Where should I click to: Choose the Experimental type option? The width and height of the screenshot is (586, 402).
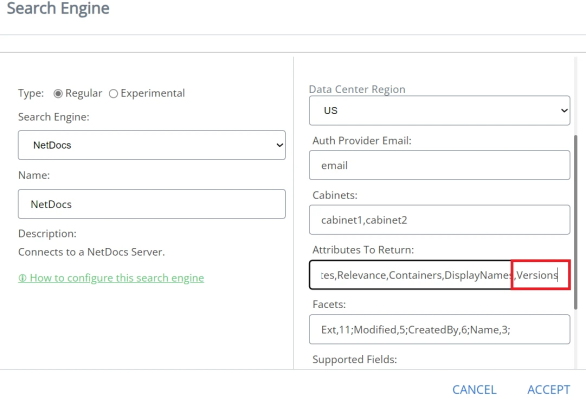tap(113, 93)
